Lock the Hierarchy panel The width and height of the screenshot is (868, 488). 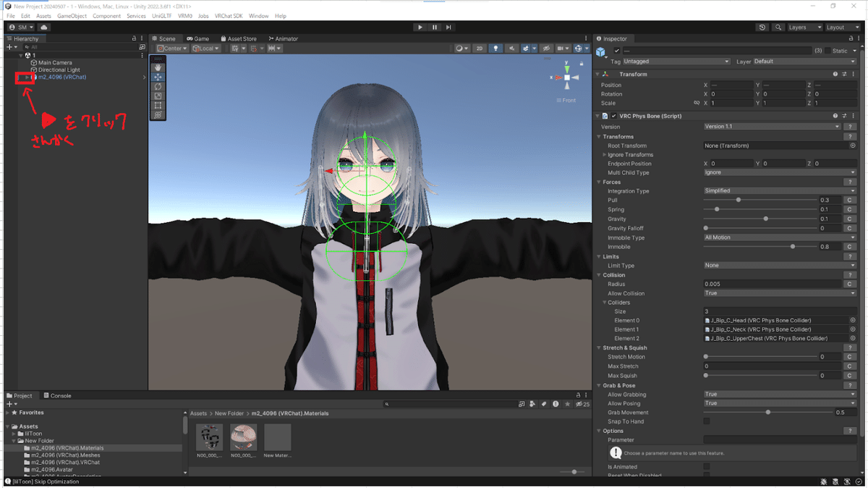click(x=133, y=38)
